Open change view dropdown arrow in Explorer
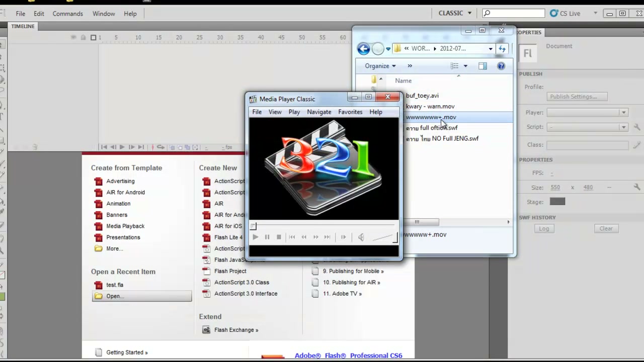This screenshot has width=644, height=362. point(465,66)
